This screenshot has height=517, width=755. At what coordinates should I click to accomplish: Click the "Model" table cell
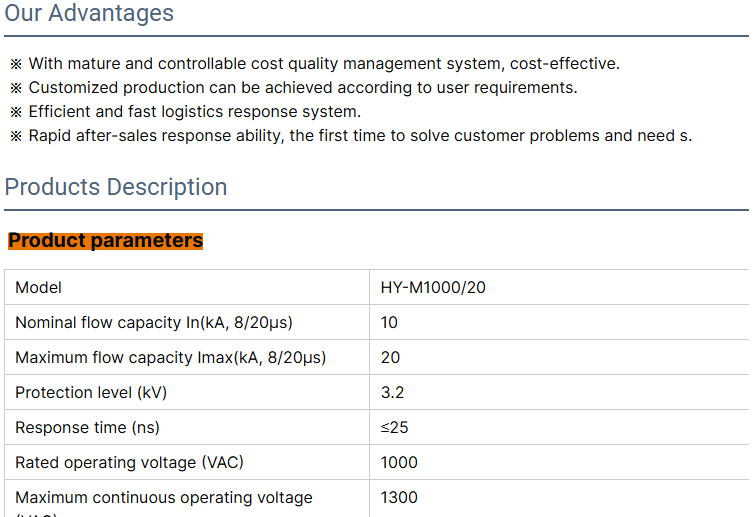click(x=39, y=288)
